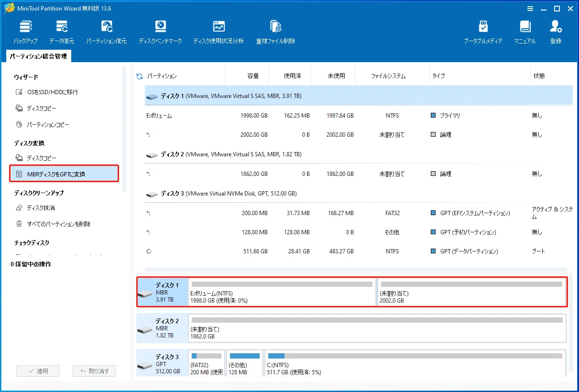Sort by 使用済 column header
Viewport: 579px width, 392px height.
pyautogui.click(x=292, y=76)
